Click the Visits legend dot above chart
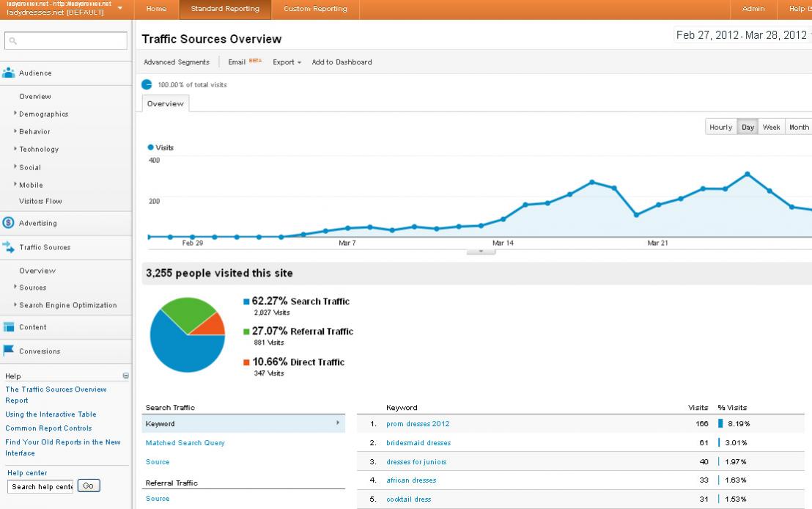Screen dimensions: 812x509 tap(151, 147)
